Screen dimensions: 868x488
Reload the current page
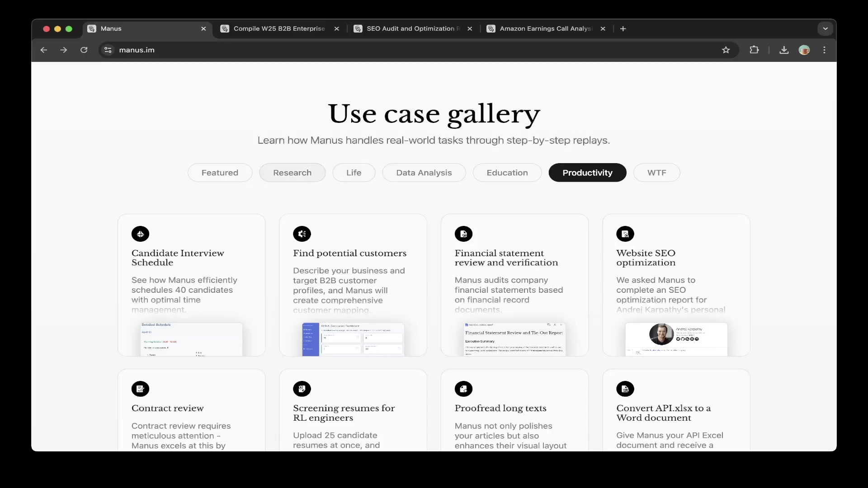click(84, 50)
